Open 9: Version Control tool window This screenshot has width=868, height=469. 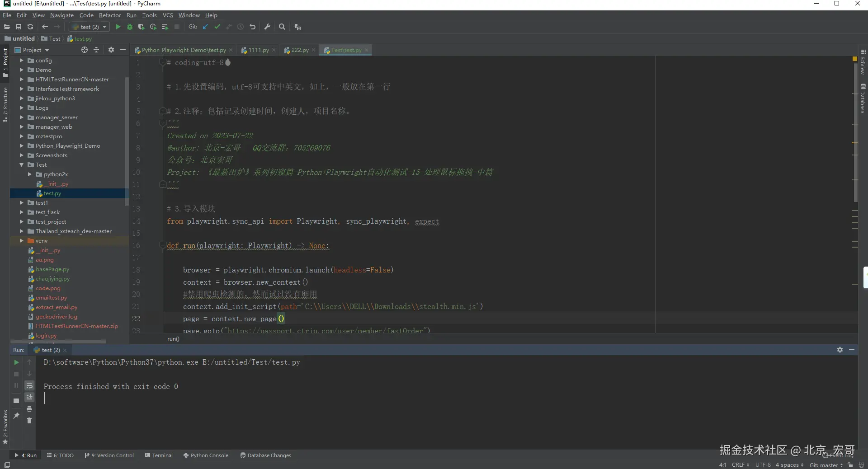109,455
